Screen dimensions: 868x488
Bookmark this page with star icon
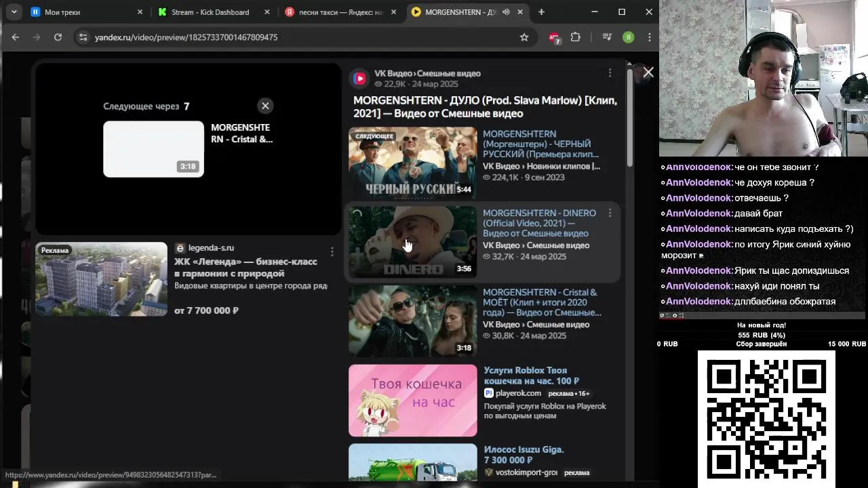524,37
